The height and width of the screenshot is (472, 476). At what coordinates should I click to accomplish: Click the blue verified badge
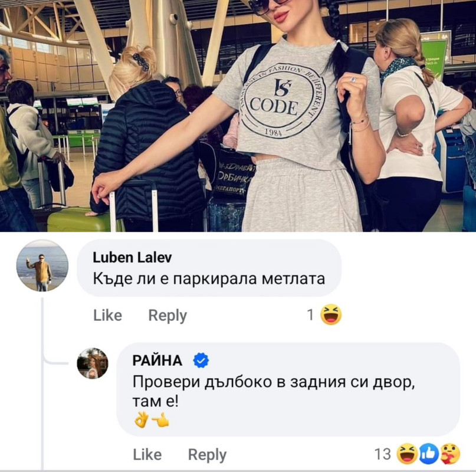click(201, 360)
